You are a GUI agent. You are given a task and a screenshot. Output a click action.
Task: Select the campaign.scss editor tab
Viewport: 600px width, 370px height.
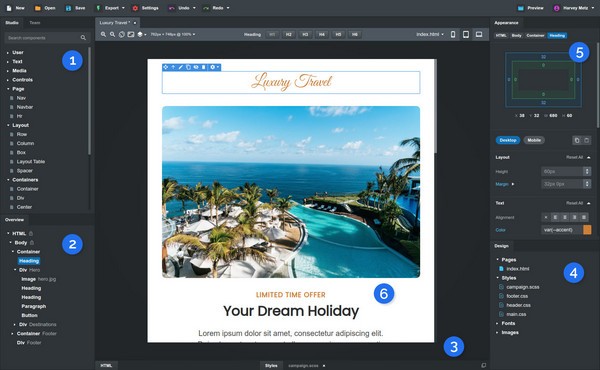pos(303,365)
